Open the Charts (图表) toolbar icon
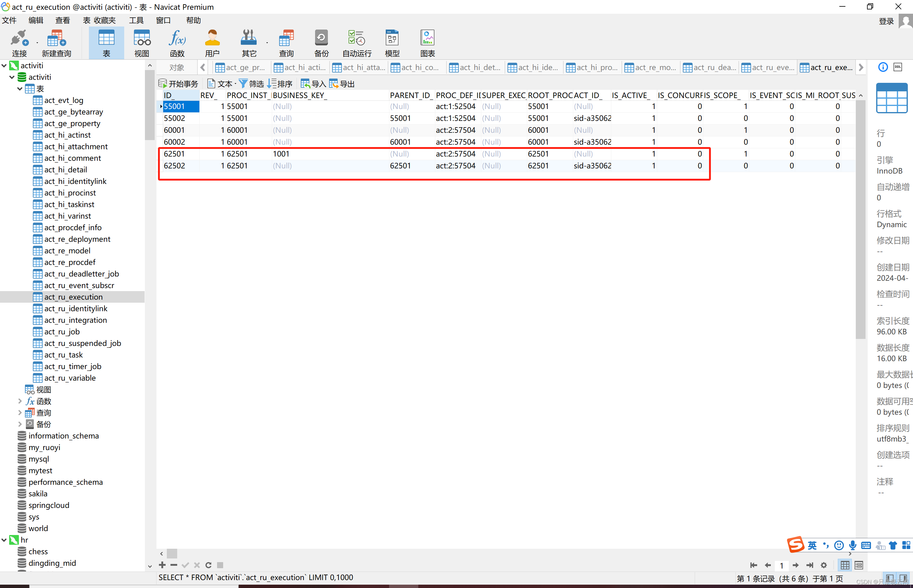 pyautogui.click(x=427, y=43)
